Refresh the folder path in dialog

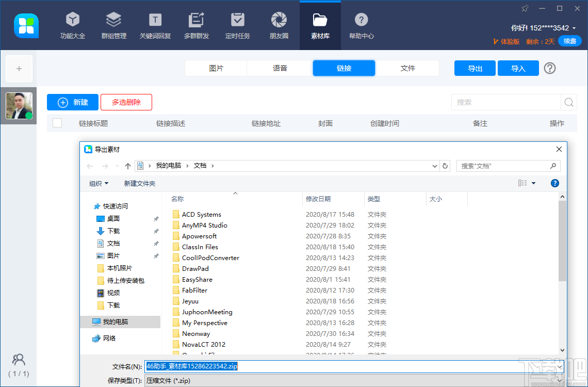pyautogui.click(x=445, y=166)
